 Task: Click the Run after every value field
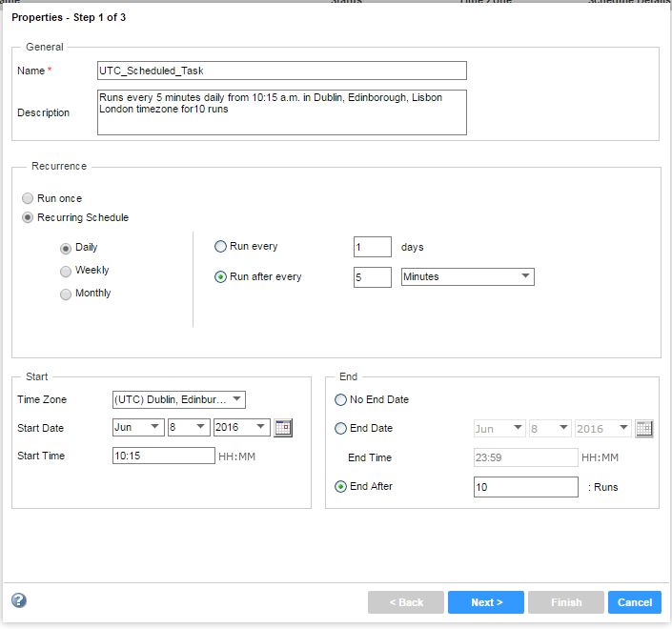pos(372,277)
